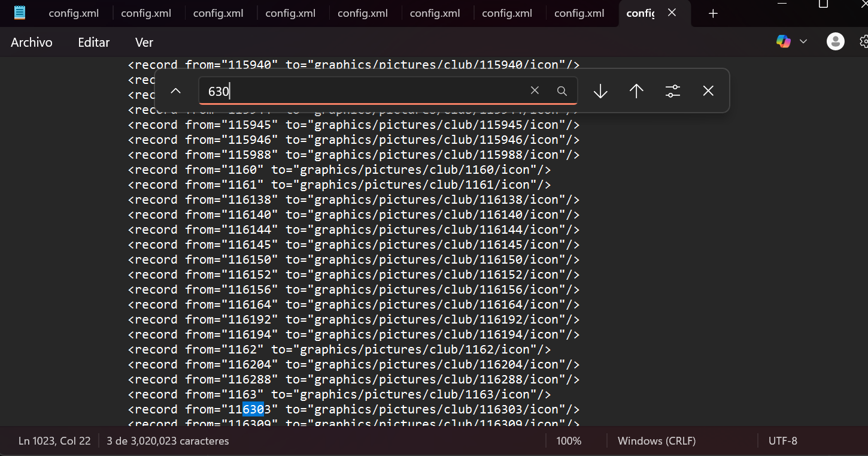Click the record line from="116164"

click(354, 304)
